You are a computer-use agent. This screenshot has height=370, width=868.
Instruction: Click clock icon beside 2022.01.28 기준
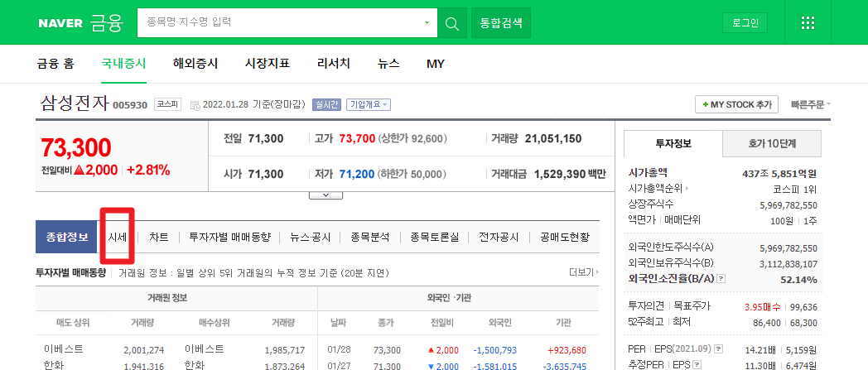point(195,105)
